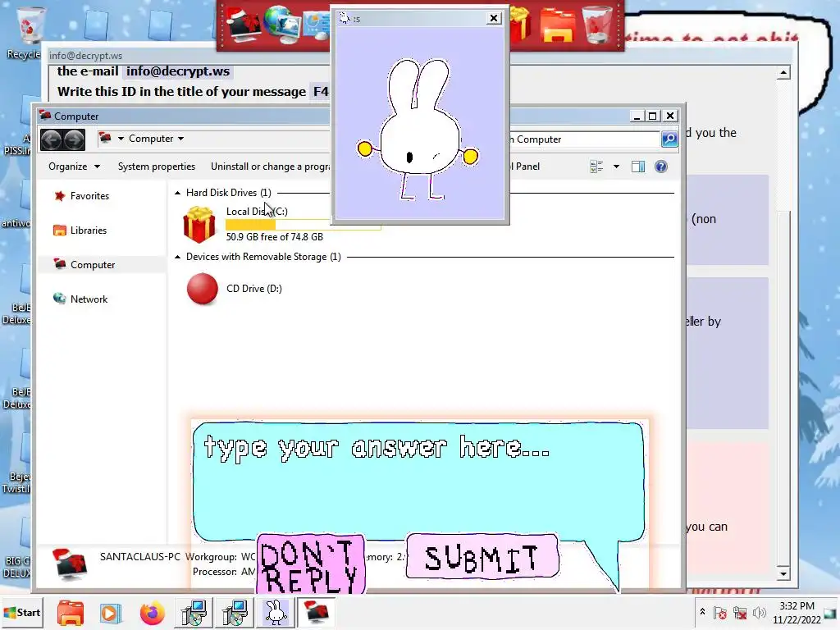
Task: Select Favorites in the navigation pane
Action: (89, 196)
